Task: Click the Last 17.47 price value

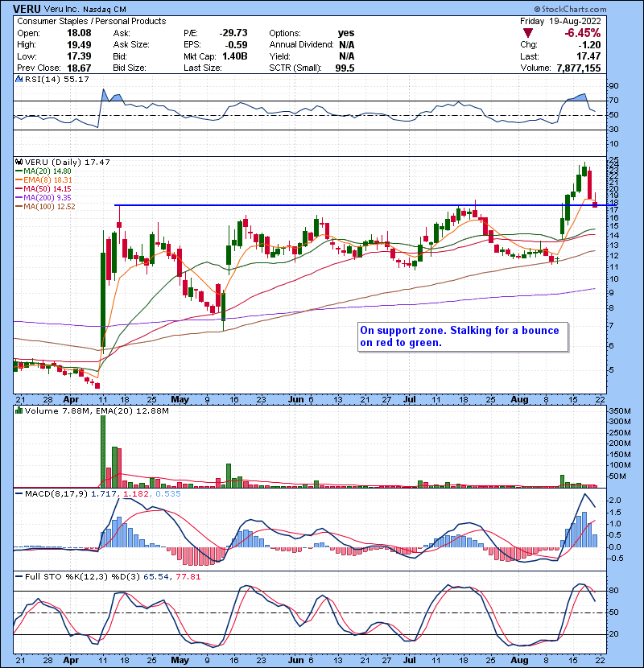Action: click(588, 56)
